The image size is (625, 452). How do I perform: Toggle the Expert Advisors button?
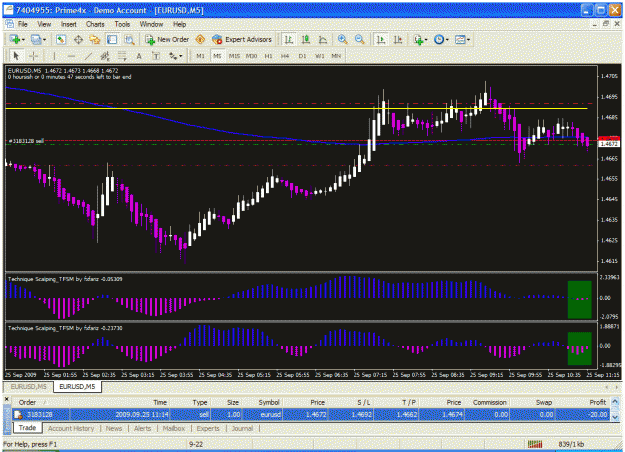tap(242, 39)
